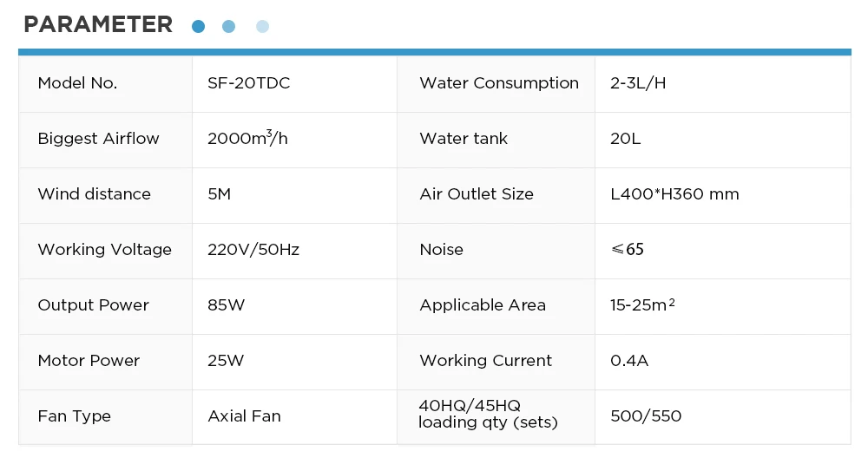This screenshot has height=471, width=868.
Task: Click the Wind distance label
Action: pyautogui.click(x=94, y=193)
